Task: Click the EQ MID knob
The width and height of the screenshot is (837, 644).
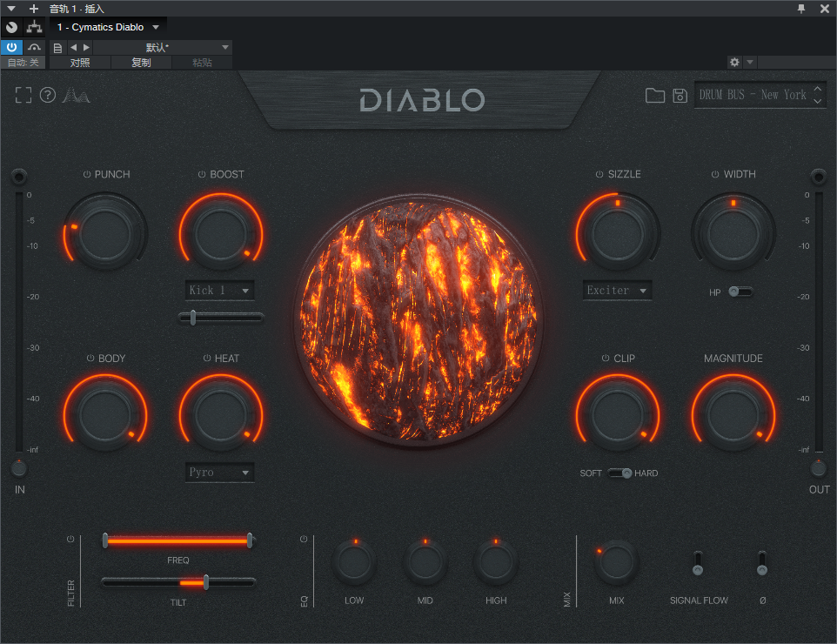Action: click(425, 562)
